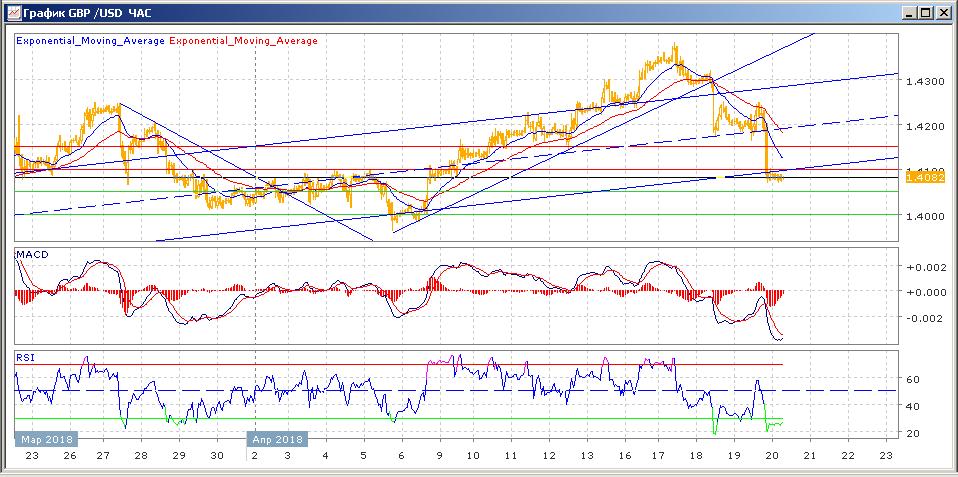This screenshot has width=958, height=477.
Task: Click the 1.4000 price axis label
Action: pos(927,216)
